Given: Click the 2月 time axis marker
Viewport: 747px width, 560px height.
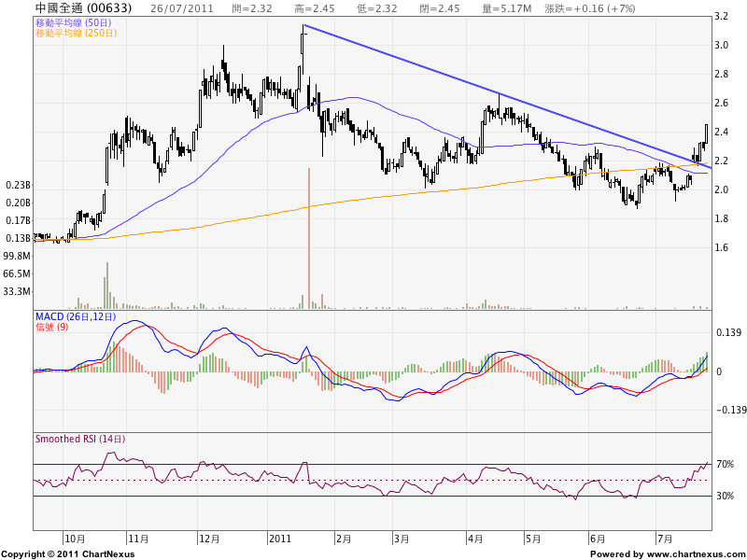Looking at the screenshot, I should 344,539.
